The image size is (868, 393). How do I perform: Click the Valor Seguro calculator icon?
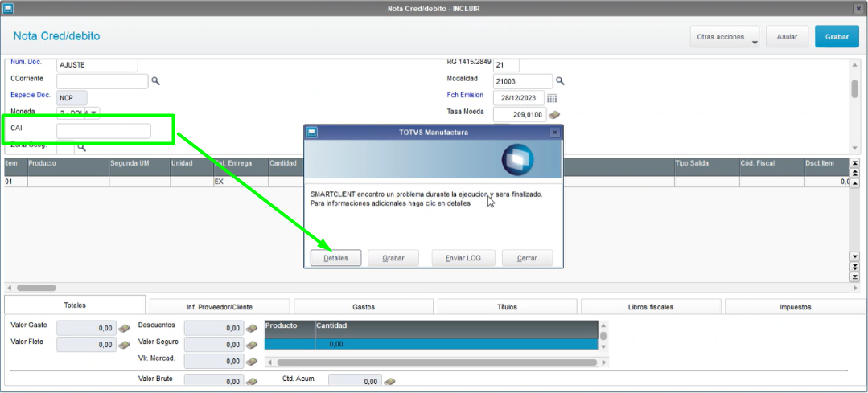252,345
